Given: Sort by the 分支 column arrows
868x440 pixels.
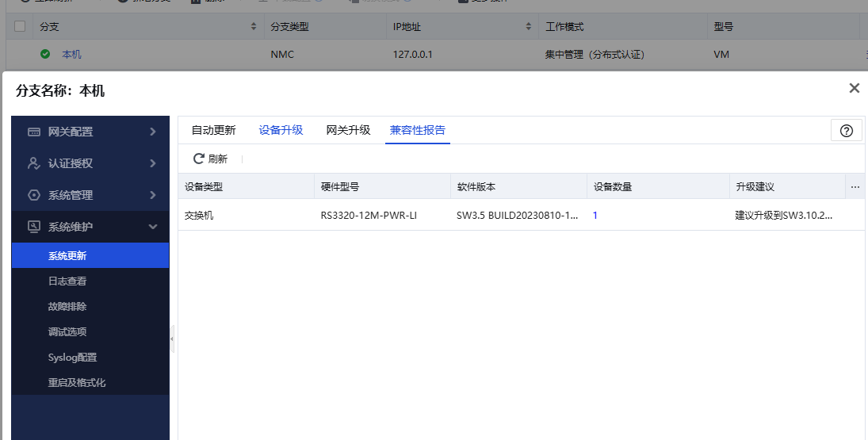Looking at the screenshot, I should click(254, 26).
